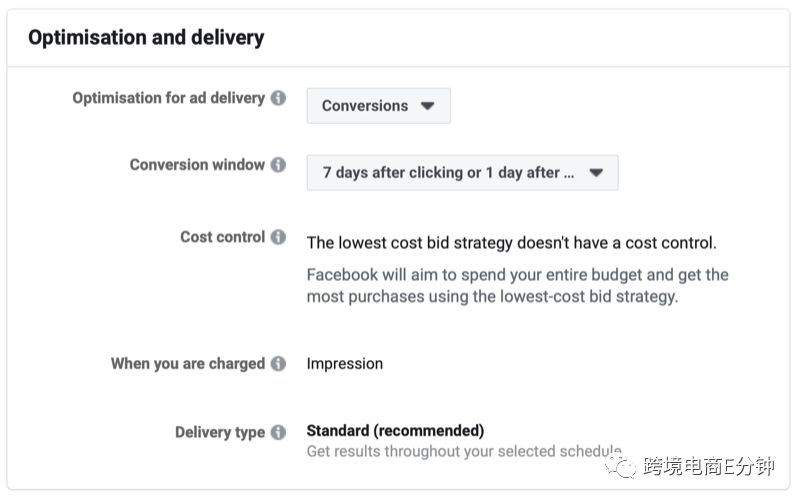Screen dimensions: 800x501
Task: Click info icon beside When you are charged
Action: click(278, 363)
